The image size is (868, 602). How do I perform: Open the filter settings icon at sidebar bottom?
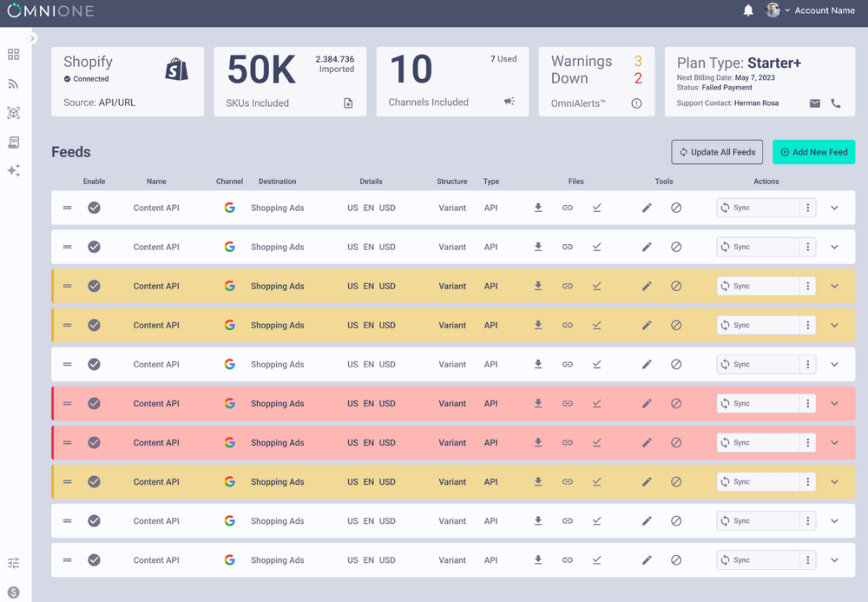pos(13,563)
